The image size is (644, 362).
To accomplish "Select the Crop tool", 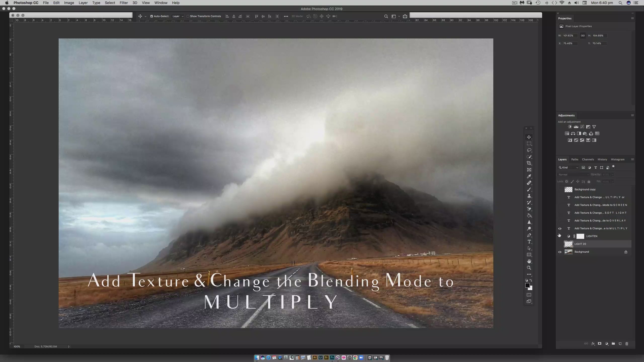I will pos(529,163).
